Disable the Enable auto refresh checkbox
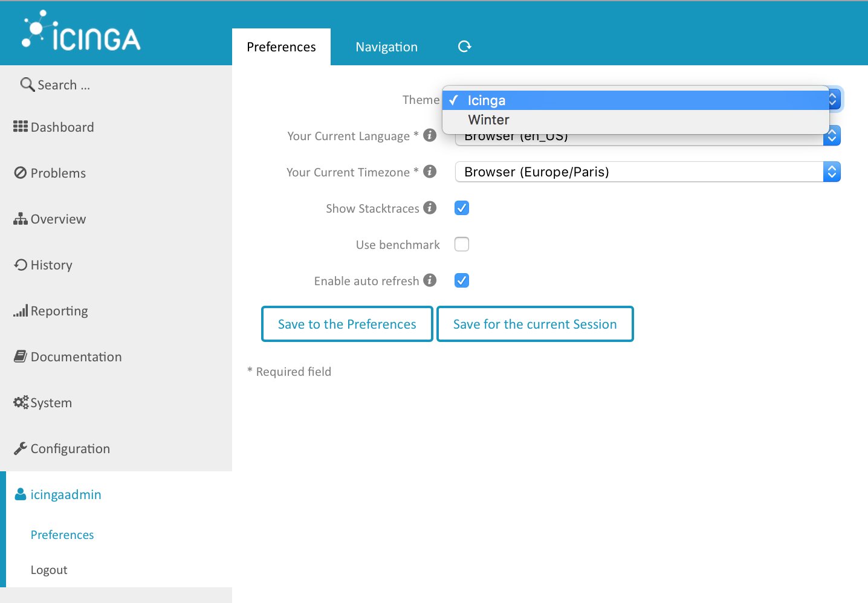 [x=462, y=280]
